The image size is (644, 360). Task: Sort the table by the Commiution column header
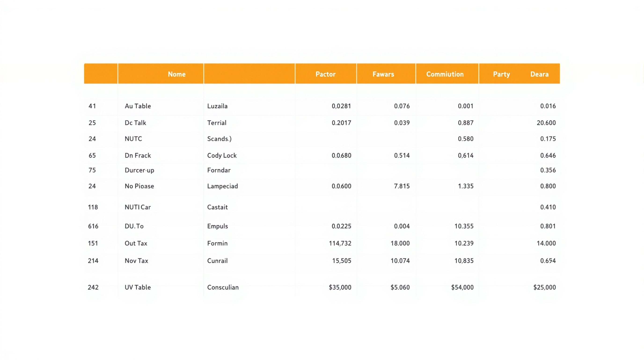[445, 74]
